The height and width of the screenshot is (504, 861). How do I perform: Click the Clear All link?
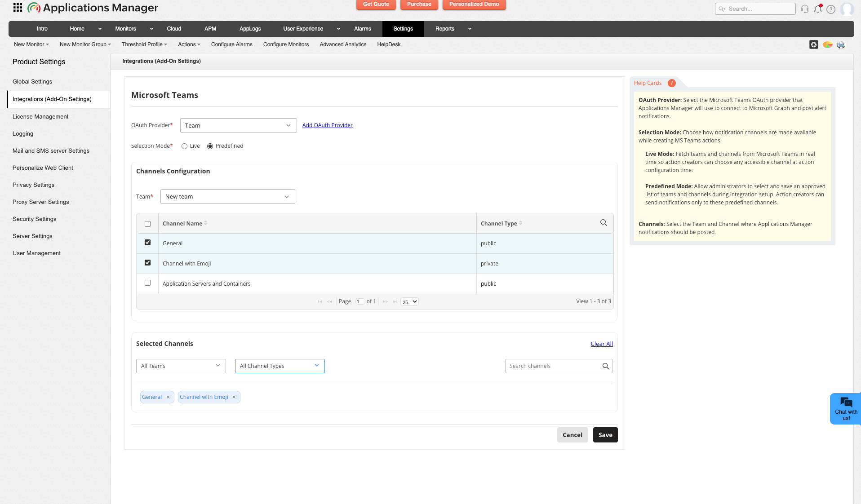click(602, 344)
